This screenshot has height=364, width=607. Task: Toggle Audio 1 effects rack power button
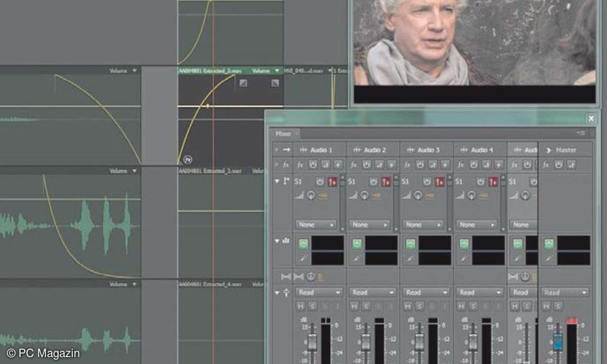coord(313,164)
